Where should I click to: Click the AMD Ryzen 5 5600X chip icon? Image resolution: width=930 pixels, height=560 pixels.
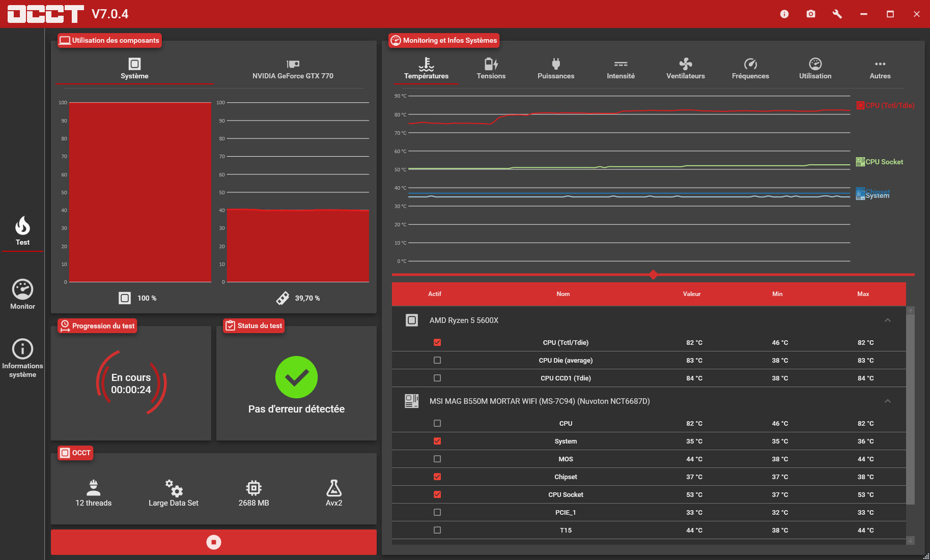[x=412, y=320]
